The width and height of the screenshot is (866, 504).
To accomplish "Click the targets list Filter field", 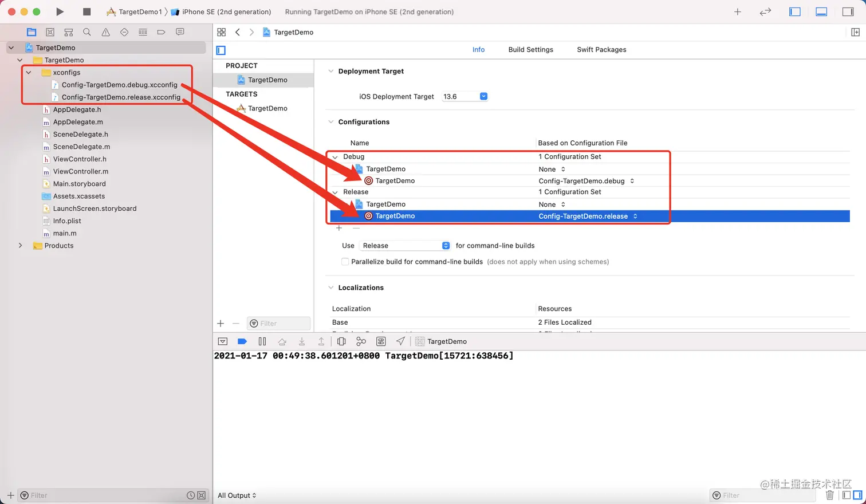I will coord(279,324).
